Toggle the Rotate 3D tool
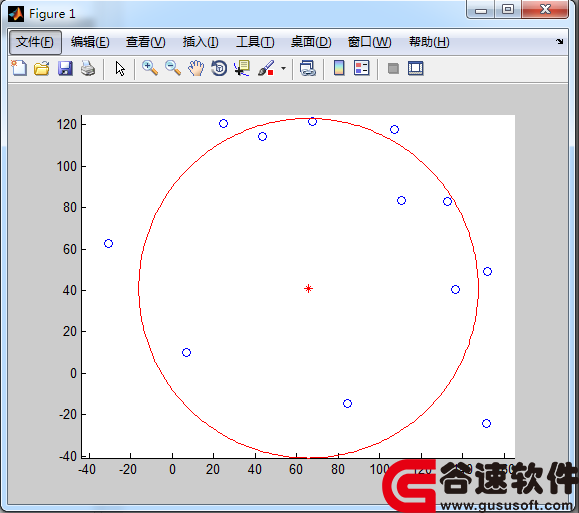Image resolution: width=579 pixels, height=513 pixels. pos(219,68)
